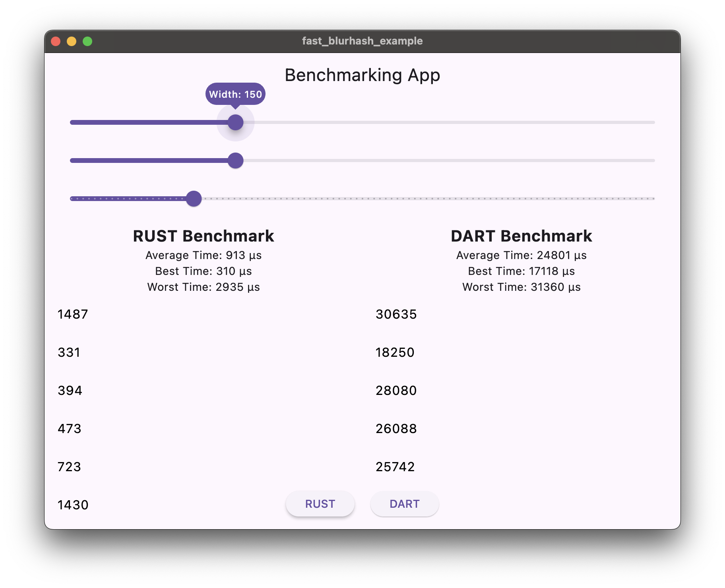Screen dimensions: 725x588
Task: Click Dart Best Time: 17118 µs
Action: pyautogui.click(x=521, y=271)
